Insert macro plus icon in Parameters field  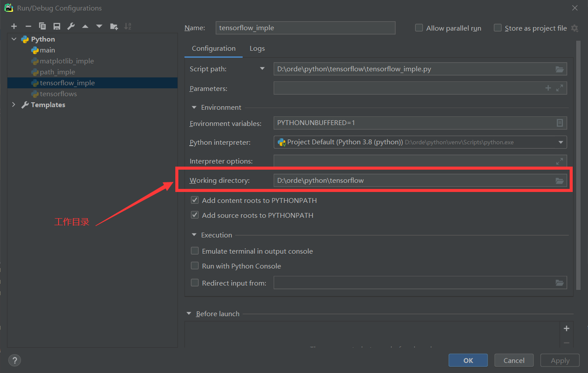pos(548,88)
